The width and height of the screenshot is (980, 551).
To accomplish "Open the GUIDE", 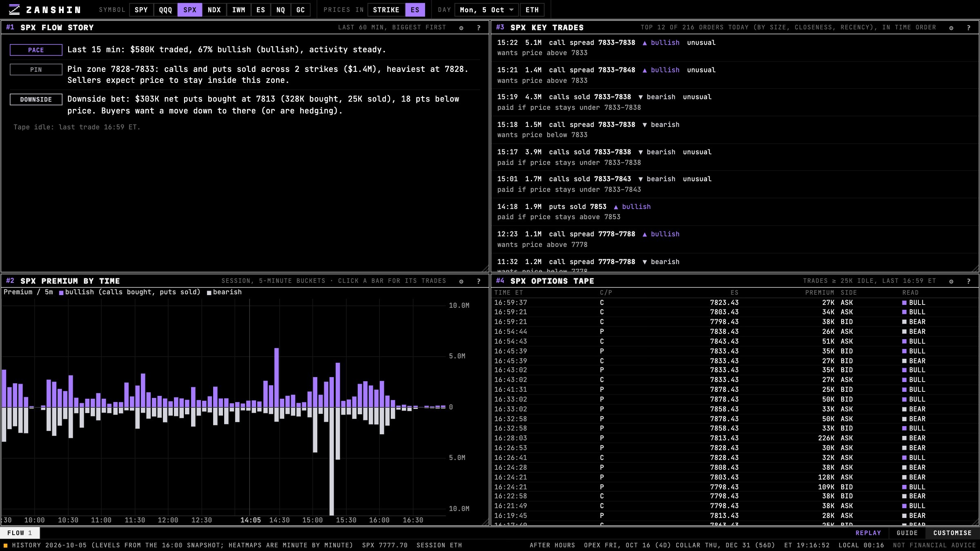I will point(907,533).
